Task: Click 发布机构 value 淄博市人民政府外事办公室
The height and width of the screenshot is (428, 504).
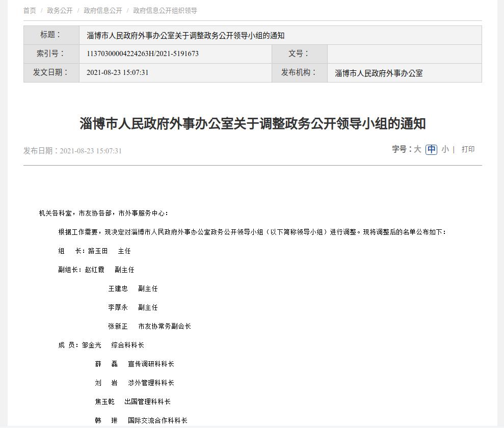Action: click(x=379, y=73)
